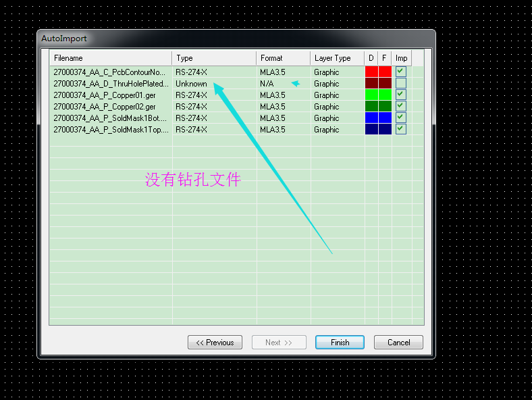Select the 27000374_AA_D_ThruHolePlated filename entry

[x=111, y=84]
